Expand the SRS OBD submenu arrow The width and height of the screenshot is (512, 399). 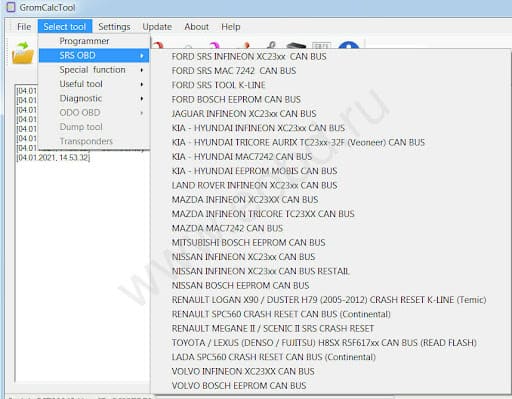[142, 55]
